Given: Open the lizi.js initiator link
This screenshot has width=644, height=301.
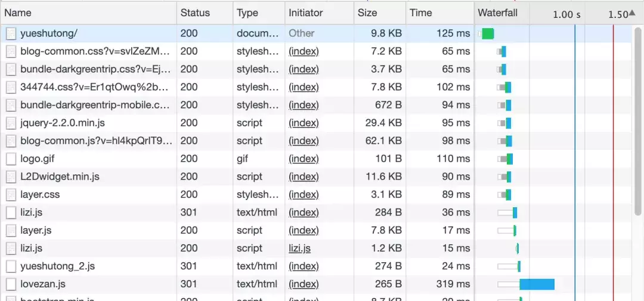Looking at the screenshot, I should [x=299, y=248].
